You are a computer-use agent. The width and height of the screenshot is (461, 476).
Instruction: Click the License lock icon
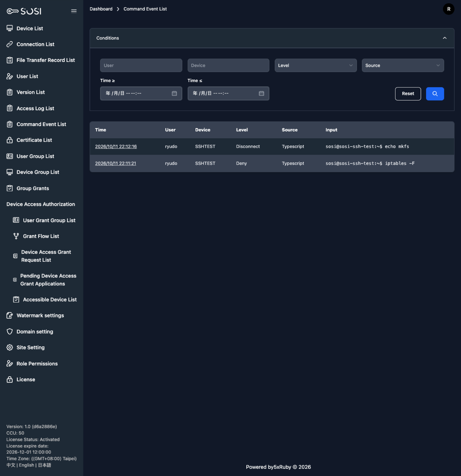[x=10, y=379]
